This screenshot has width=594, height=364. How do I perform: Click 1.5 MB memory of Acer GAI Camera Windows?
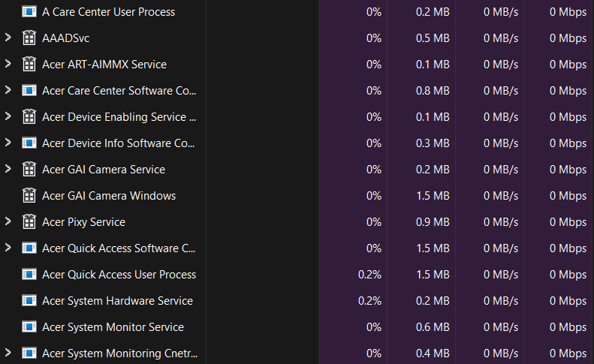[433, 196]
